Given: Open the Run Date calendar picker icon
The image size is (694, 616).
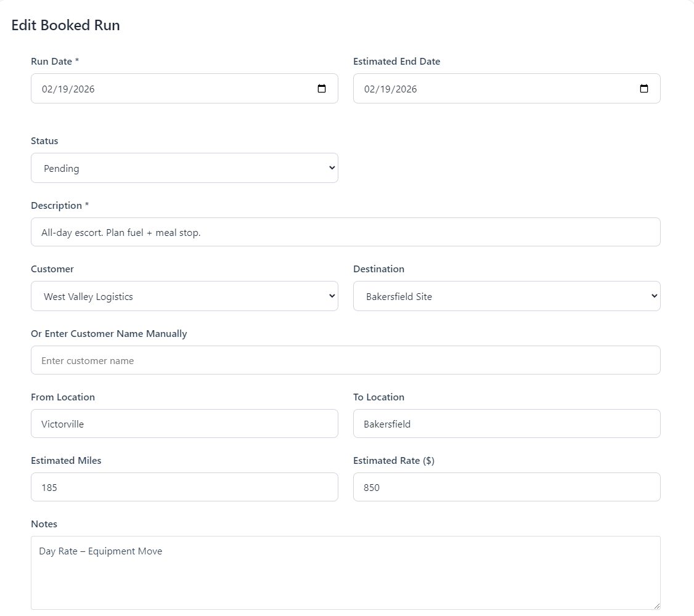Looking at the screenshot, I should coord(322,88).
